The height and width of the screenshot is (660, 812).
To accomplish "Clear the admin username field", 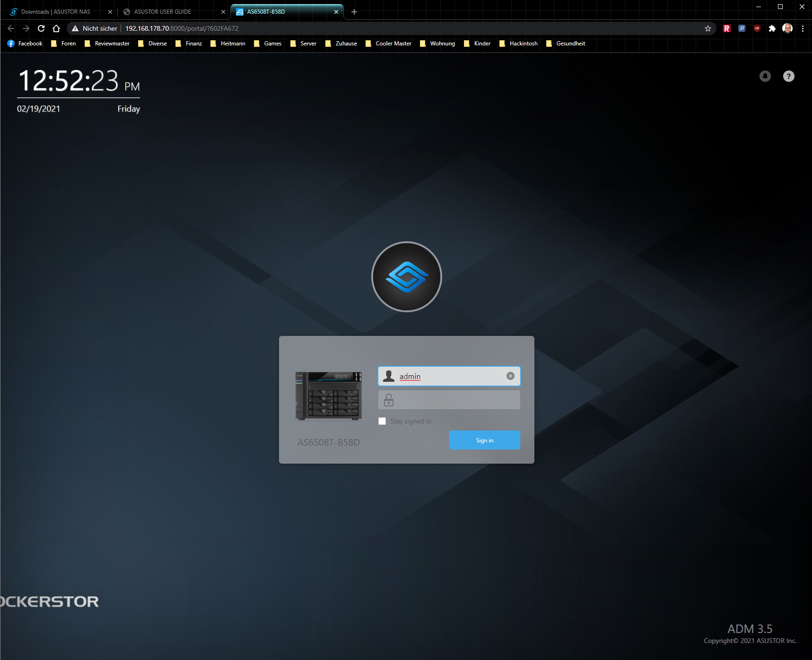I will pos(510,376).
